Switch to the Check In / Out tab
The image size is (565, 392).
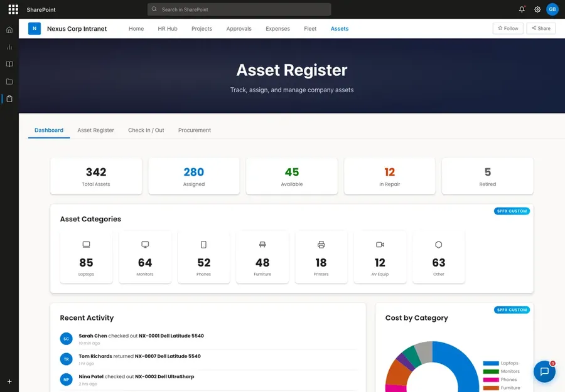click(x=146, y=130)
